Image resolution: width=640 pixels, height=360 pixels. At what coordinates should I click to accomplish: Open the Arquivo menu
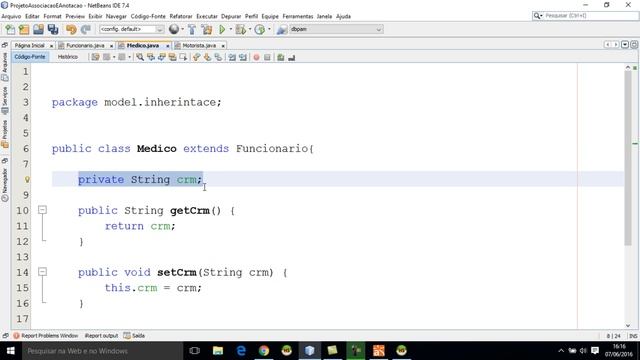(x=11, y=16)
